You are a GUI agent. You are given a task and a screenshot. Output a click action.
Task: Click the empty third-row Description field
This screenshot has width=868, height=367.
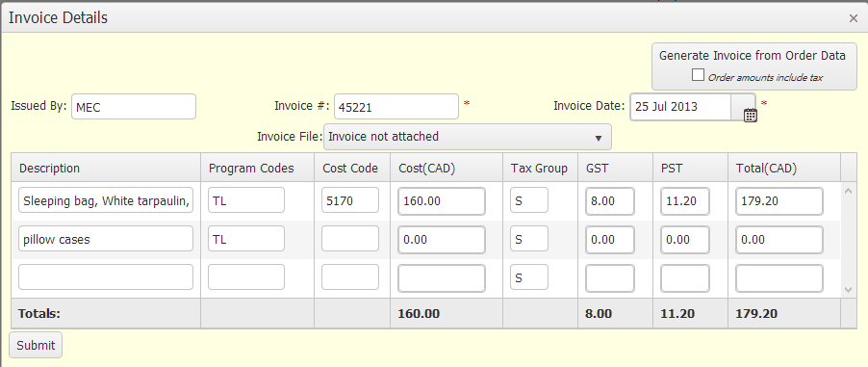(x=106, y=277)
